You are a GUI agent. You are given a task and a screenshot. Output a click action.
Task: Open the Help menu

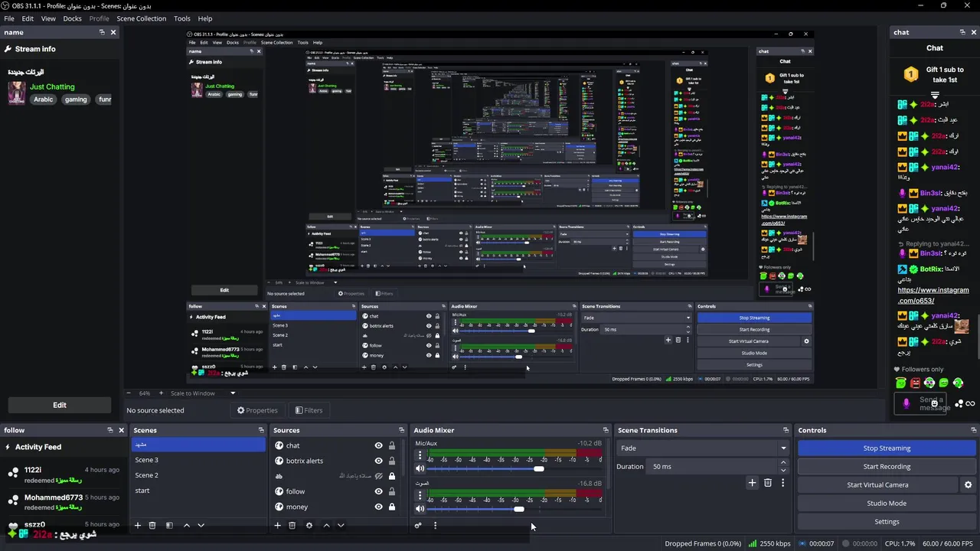tap(205, 18)
